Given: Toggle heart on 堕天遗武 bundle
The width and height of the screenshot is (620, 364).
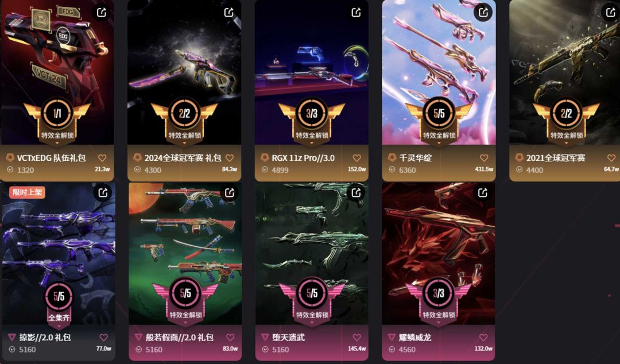Looking at the screenshot, I should coord(357,337).
